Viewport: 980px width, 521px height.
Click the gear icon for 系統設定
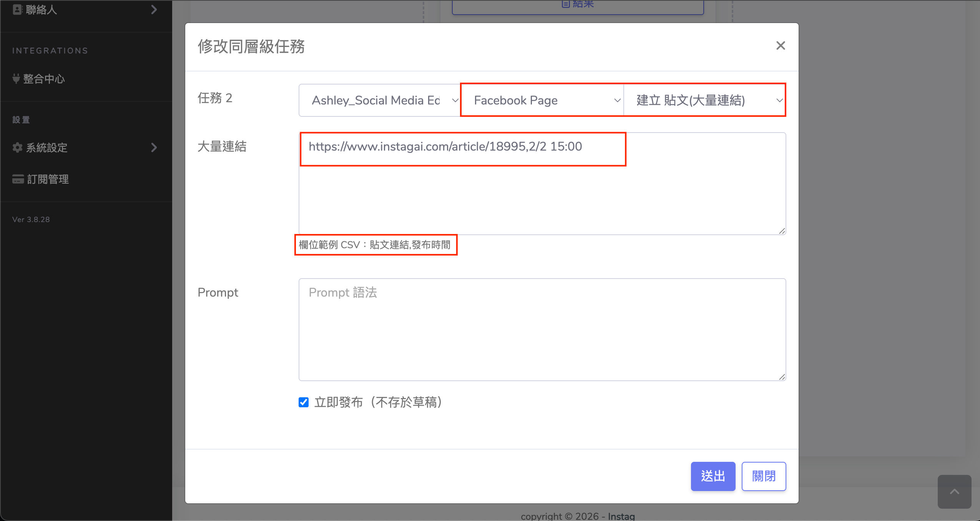(17, 148)
